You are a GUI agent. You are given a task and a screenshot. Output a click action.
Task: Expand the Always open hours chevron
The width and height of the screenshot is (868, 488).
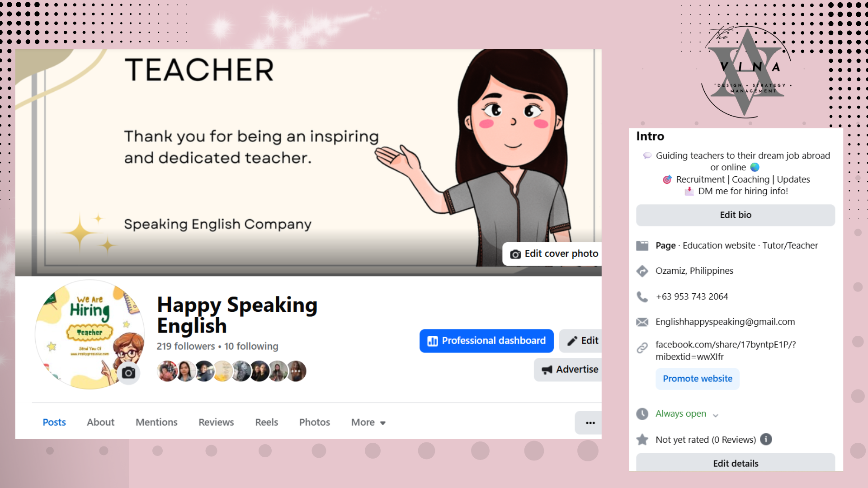716,415
